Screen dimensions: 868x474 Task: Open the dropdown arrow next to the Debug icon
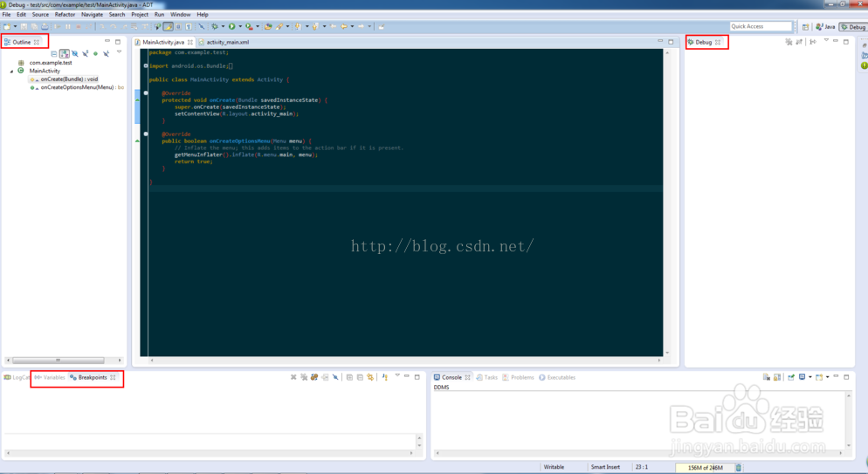(x=223, y=26)
